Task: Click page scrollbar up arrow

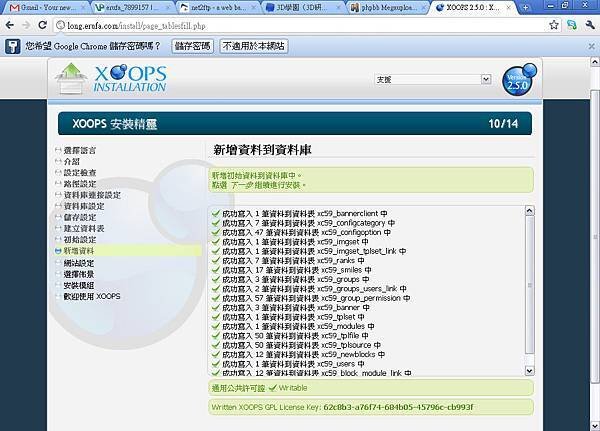Action: click(595, 62)
